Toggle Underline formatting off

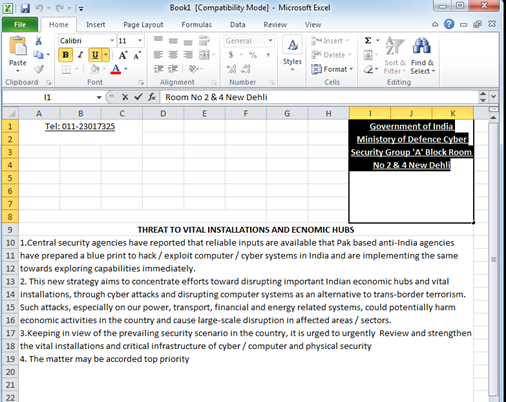[x=95, y=55]
